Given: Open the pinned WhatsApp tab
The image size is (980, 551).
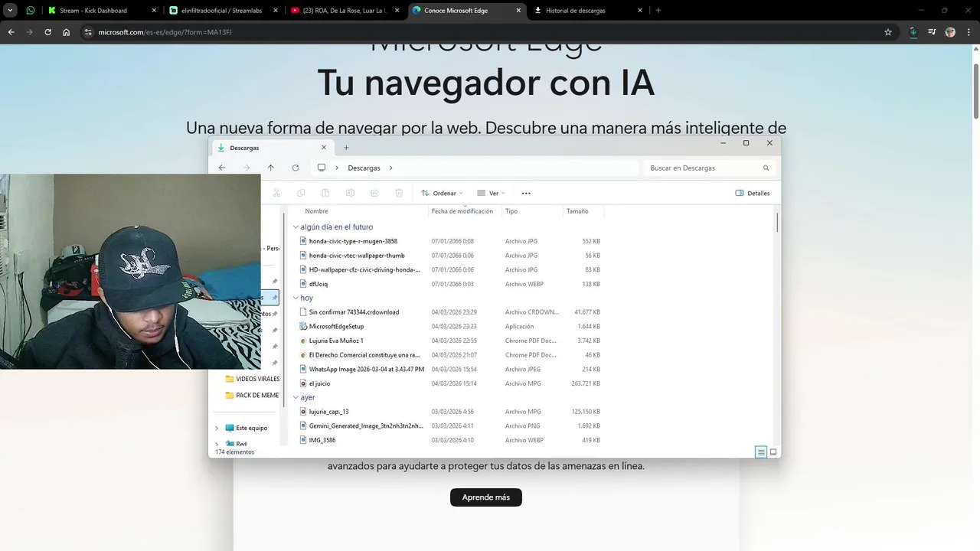Looking at the screenshot, I should pyautogui.click(x=31, y=11).
